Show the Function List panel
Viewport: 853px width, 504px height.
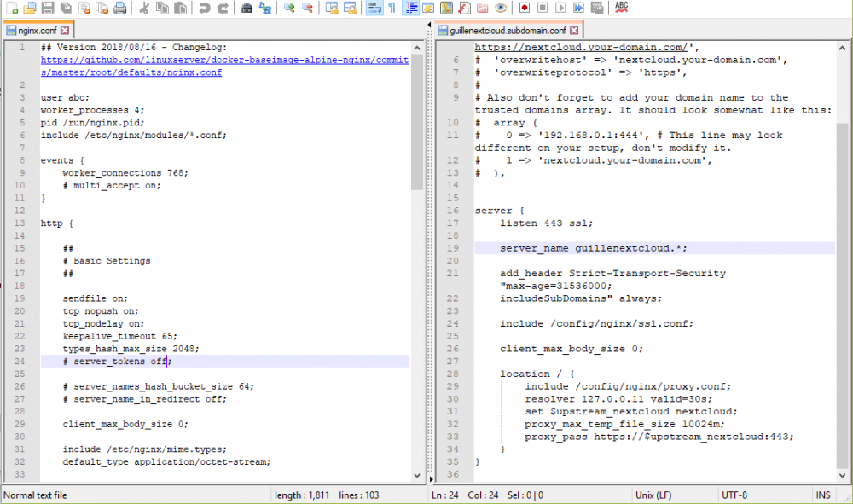[464, 8]
